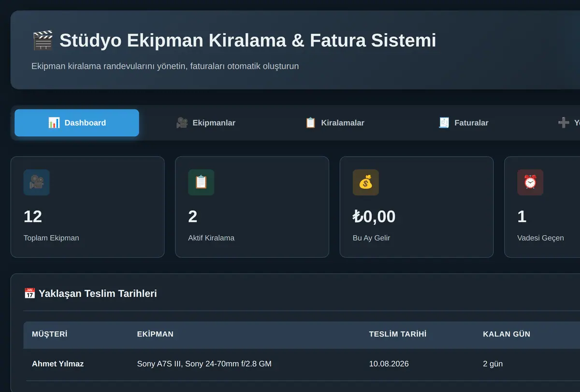This screenshot has width=580, height=392.
Task: Click the clapperboard icon in the header
Action: click(x=42, y=41)
